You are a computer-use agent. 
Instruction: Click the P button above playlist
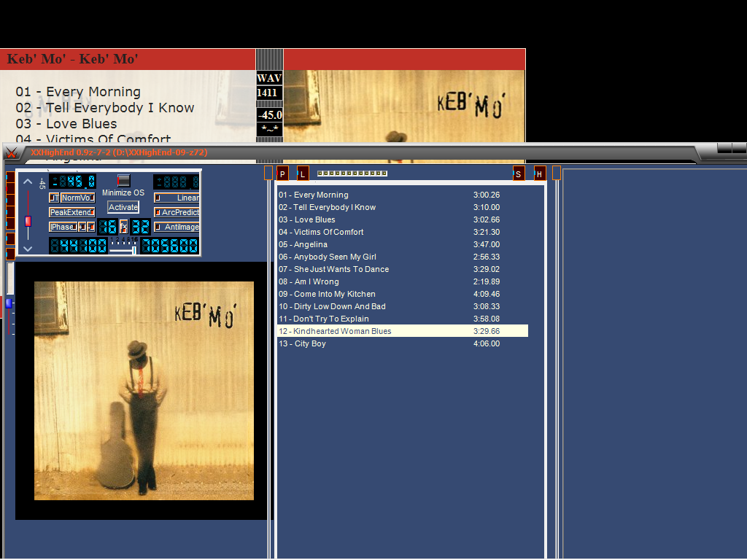tap(282, 174)
